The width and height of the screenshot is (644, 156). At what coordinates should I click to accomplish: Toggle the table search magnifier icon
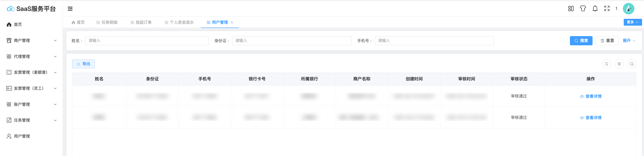[631, 64]
